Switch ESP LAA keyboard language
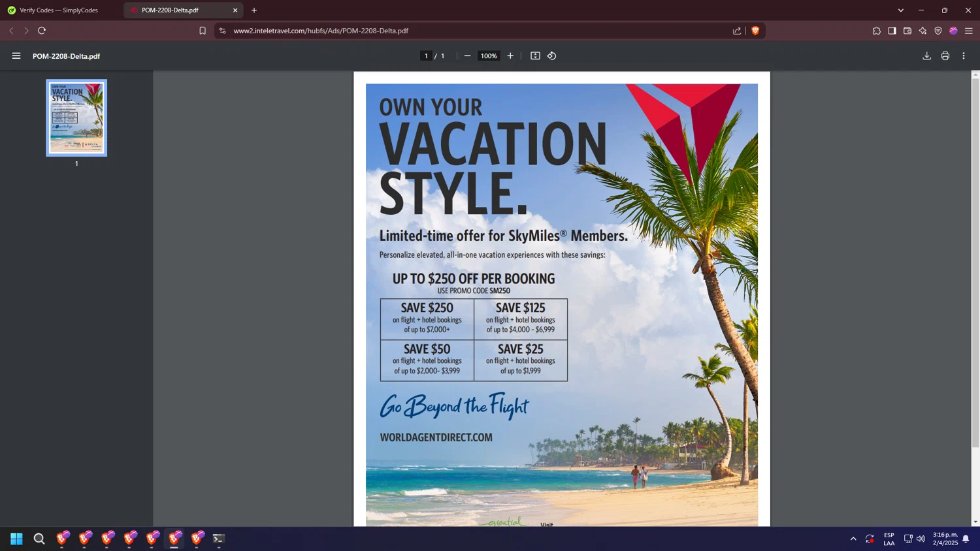This screenshot has width=980, height=551. (x=889, y=539)
